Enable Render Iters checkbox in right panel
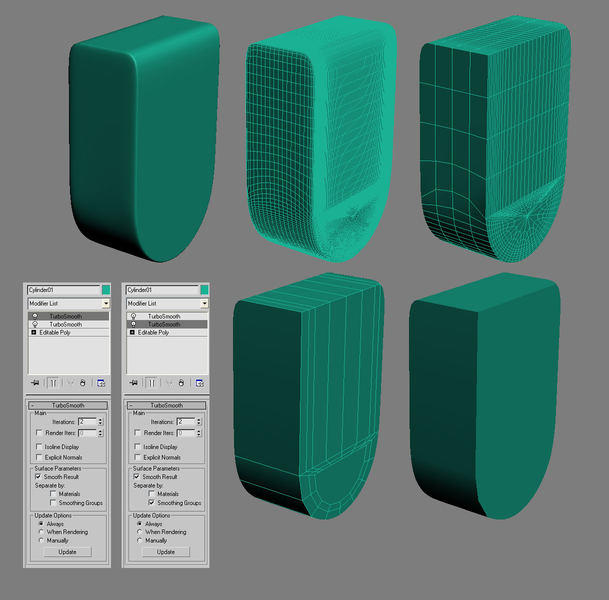609x600 pixels. point(137,432)
